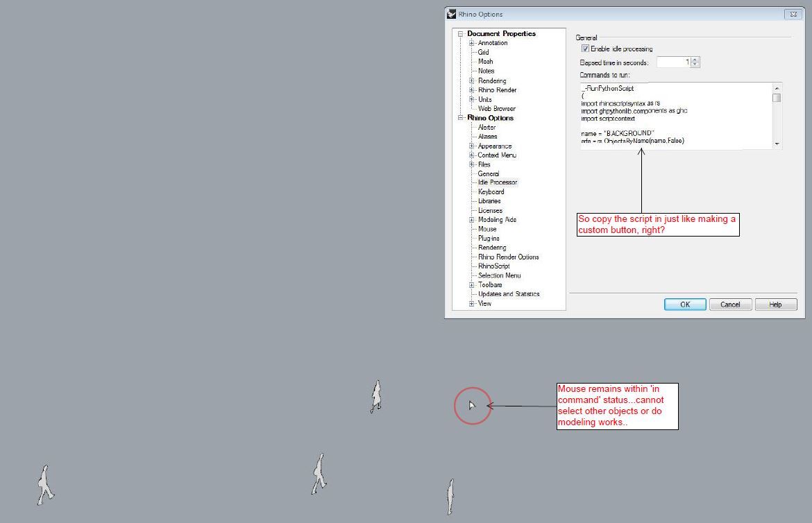Select the Mouse settings page
Viewport: 812px width, 523px height.
click(487, 229)
